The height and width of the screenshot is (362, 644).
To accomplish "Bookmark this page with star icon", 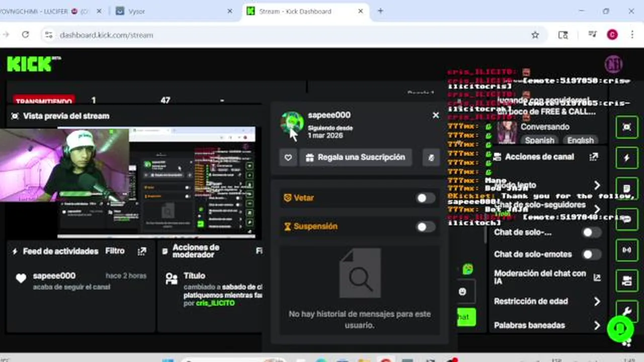I will tap(535, 35).
